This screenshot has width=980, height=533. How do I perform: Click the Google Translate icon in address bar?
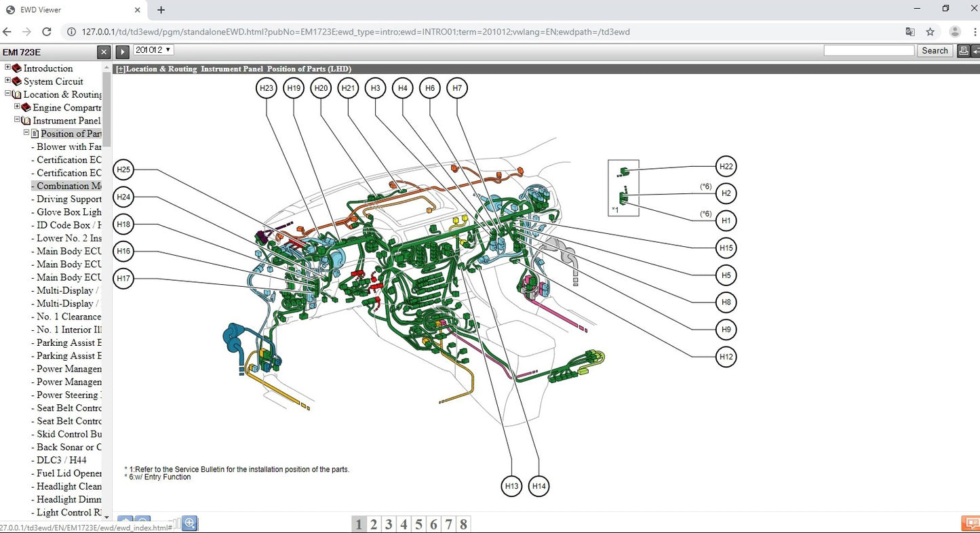pyautogui.click(x=910, y=32)
